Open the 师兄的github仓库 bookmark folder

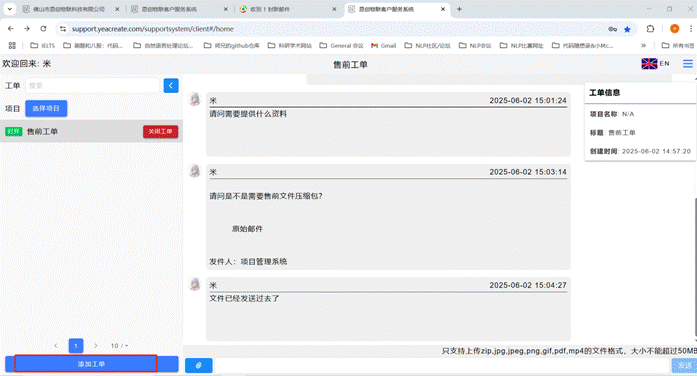[232, 45]
